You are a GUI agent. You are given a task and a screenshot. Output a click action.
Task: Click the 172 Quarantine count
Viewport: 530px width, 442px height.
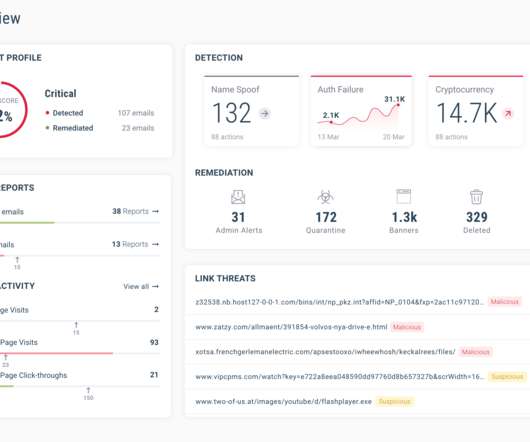click(x=326, y=217)
